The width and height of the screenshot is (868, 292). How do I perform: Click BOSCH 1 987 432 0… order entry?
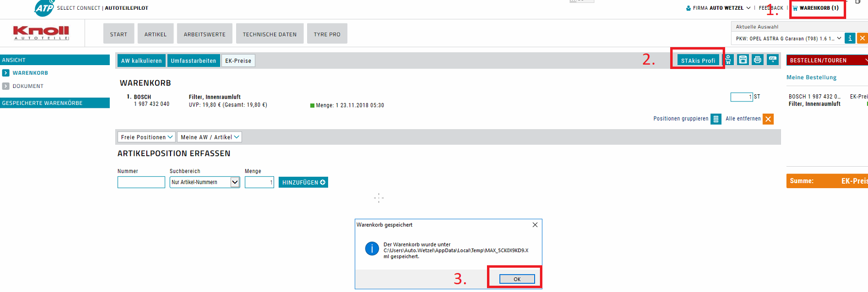pos(815,97)
